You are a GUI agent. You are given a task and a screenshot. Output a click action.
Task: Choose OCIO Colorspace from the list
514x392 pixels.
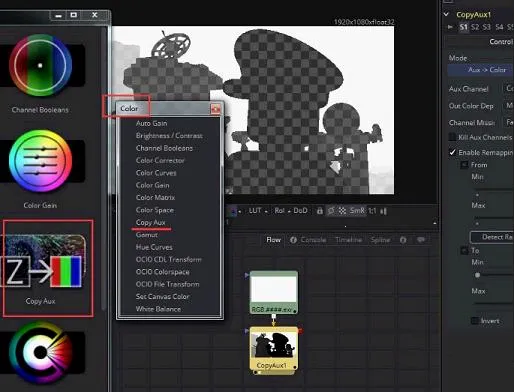163,272
